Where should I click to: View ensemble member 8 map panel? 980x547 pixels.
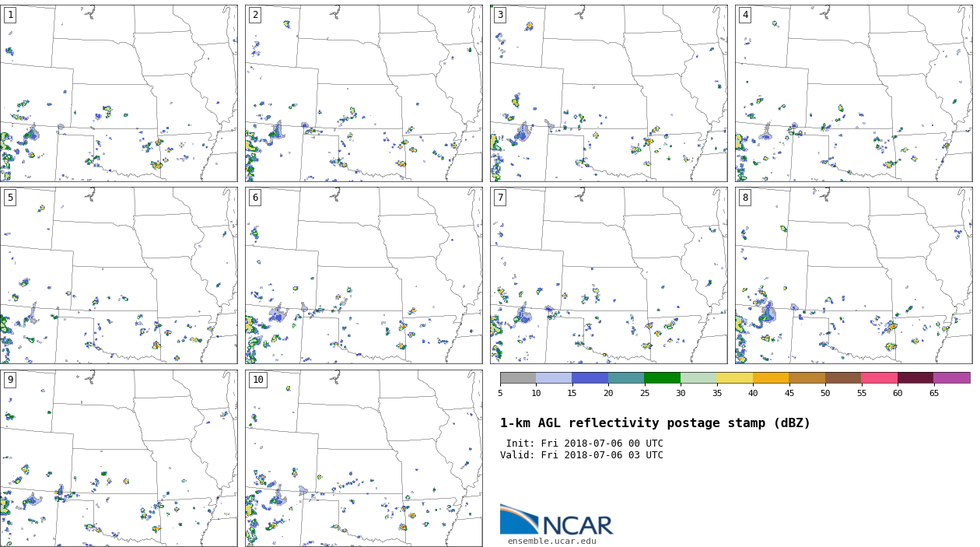click(x=853, y=275)
